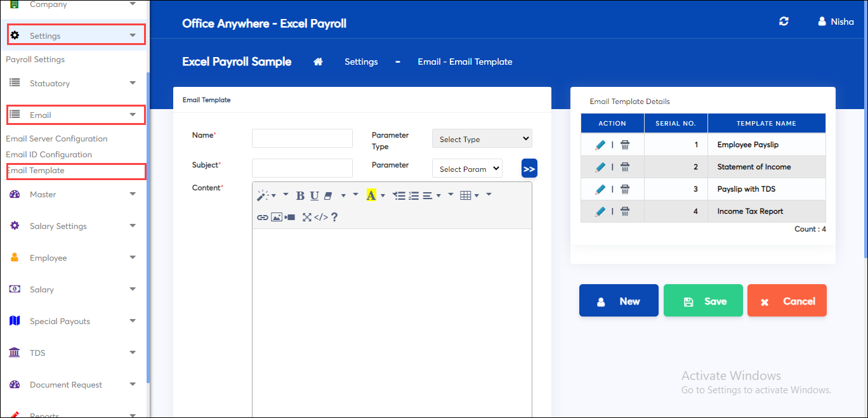Click the magic wand Style icon
The image size is (868, 418).
pos(262,195)
